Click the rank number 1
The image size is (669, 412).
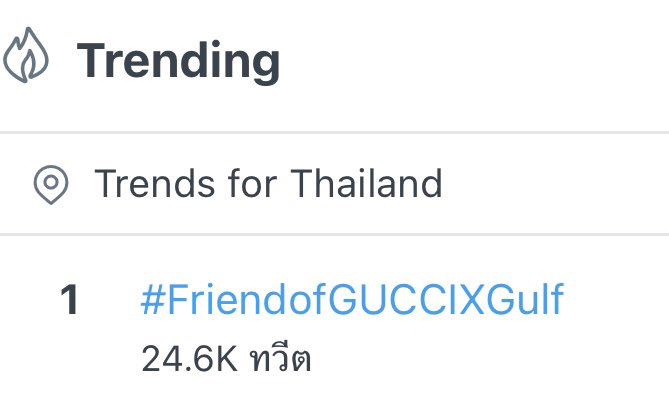pos(69,301)
